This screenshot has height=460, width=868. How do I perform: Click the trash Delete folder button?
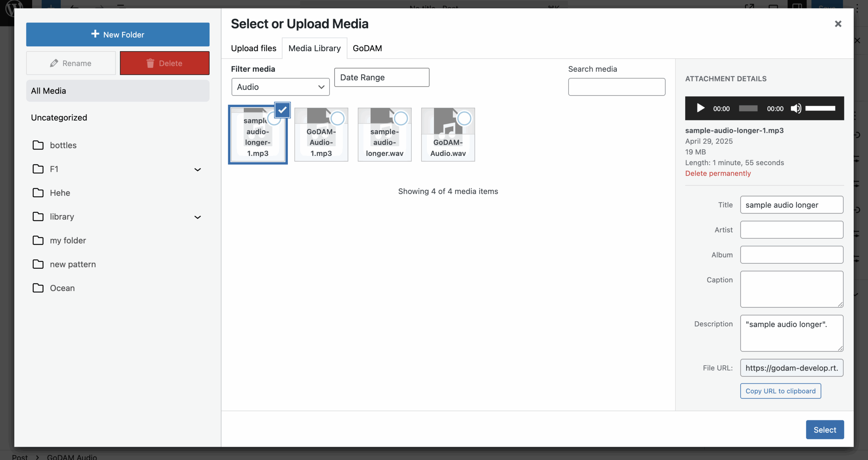pos(164,63)
